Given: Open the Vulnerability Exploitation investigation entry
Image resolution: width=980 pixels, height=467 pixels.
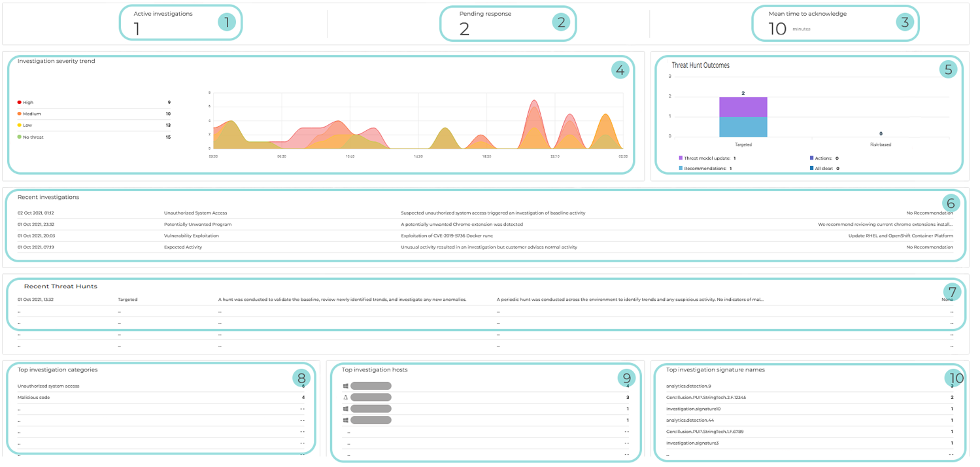Looking at the screenshot, I should 192,235.
